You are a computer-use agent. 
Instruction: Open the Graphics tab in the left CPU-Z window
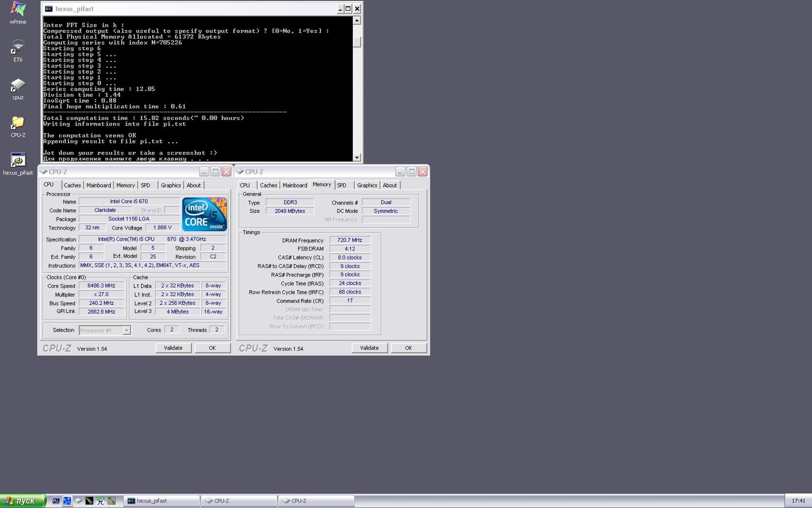coord(171,185)
